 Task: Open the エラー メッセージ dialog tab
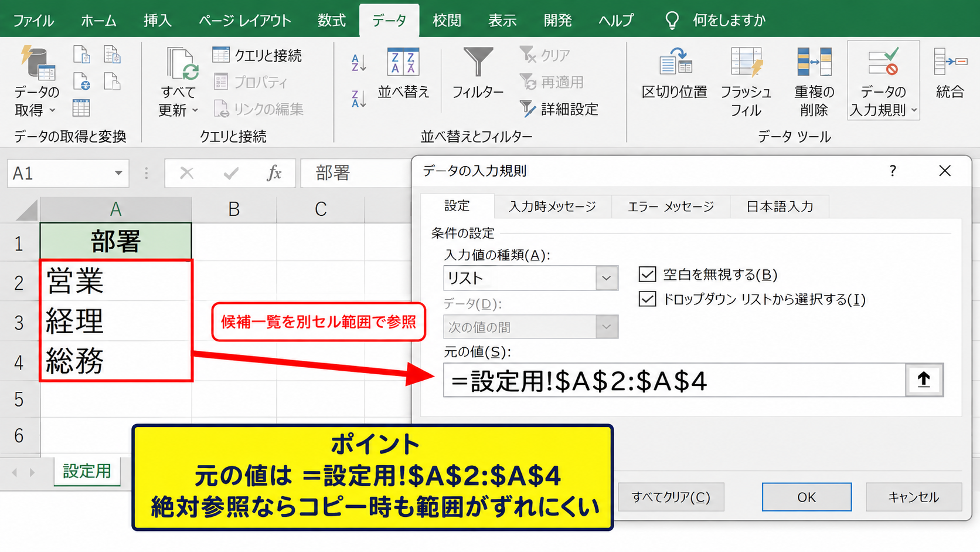point(671,206)
